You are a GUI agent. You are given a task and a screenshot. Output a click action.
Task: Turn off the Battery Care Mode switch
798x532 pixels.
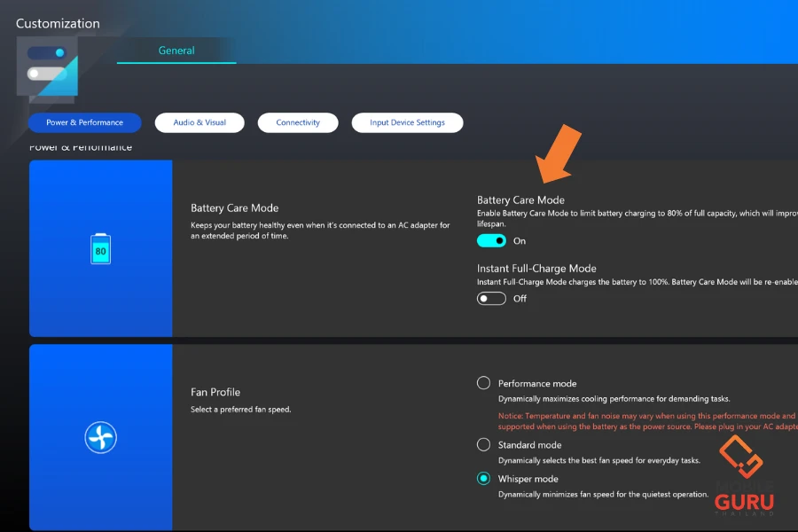pos(491,240)
